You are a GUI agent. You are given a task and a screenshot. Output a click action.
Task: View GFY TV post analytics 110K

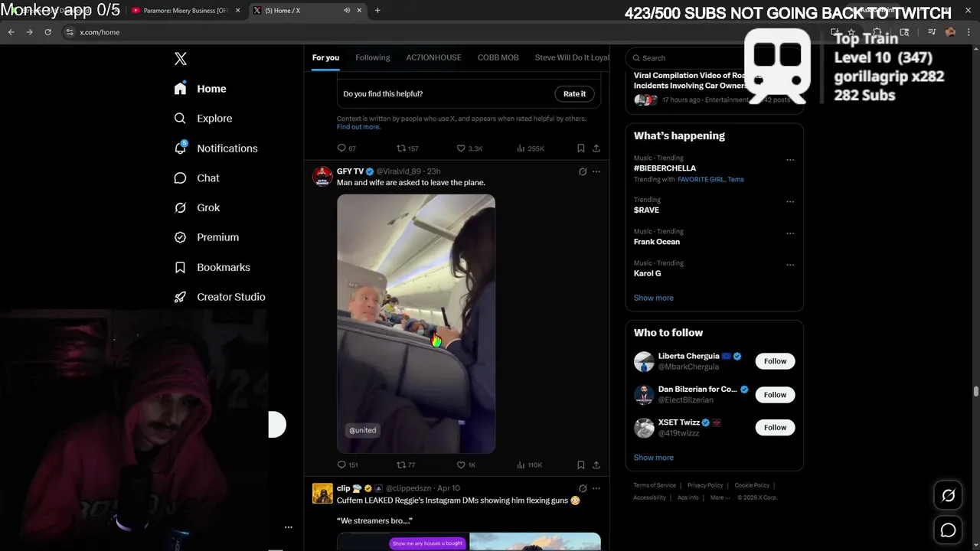click(x=530, y=465)
